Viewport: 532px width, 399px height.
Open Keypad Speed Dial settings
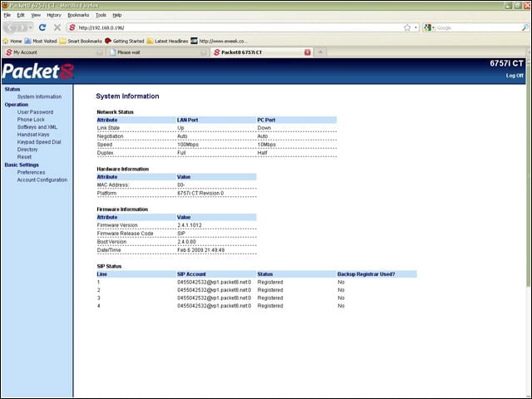[x=39, y=142]
